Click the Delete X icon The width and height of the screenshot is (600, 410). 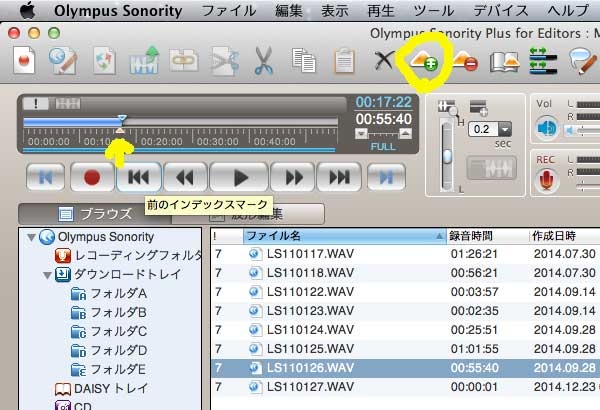tap(384, 60)
